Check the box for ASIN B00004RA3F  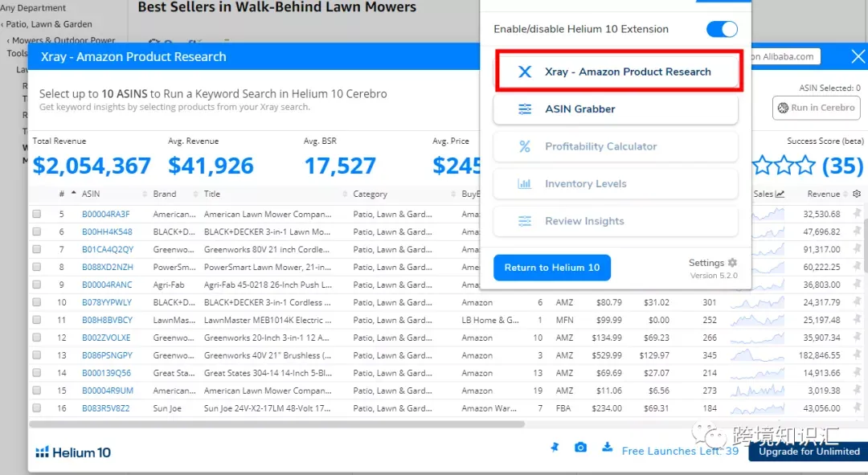pyautogui.click(x=36, y=214)
